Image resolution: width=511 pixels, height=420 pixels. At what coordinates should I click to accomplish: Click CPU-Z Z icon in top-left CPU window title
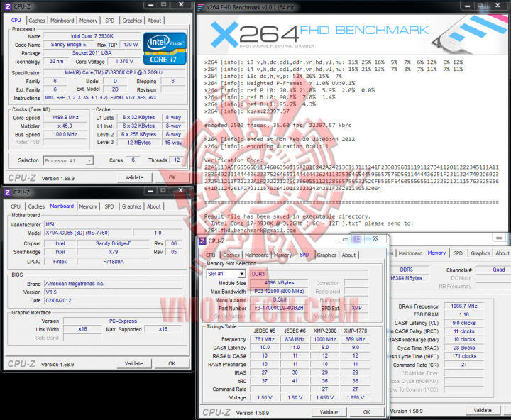pyautogui.click(x=8, y=6)
